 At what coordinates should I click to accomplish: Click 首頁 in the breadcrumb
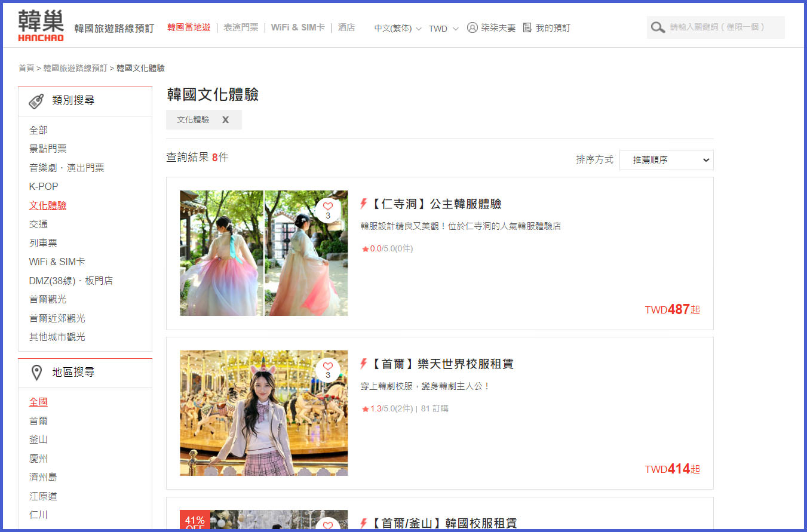pyautogui.click(x=26, y=68)
